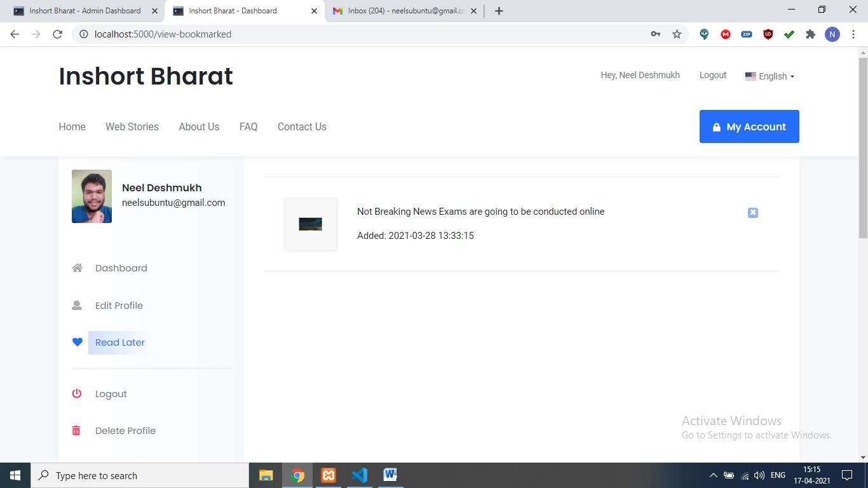Open Chrome profile N avatar

pos(832,34)
